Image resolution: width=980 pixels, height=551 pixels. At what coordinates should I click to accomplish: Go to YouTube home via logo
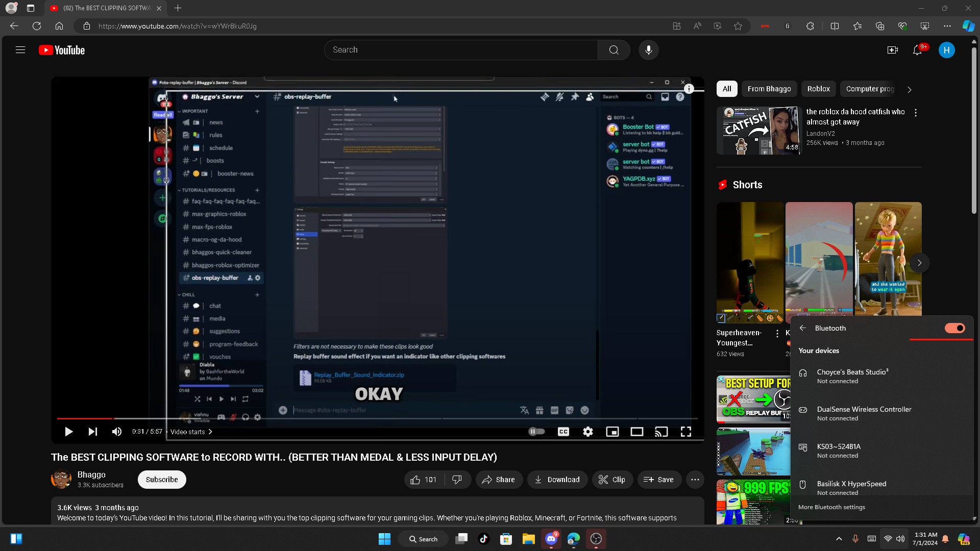click(x=62, y=50)
